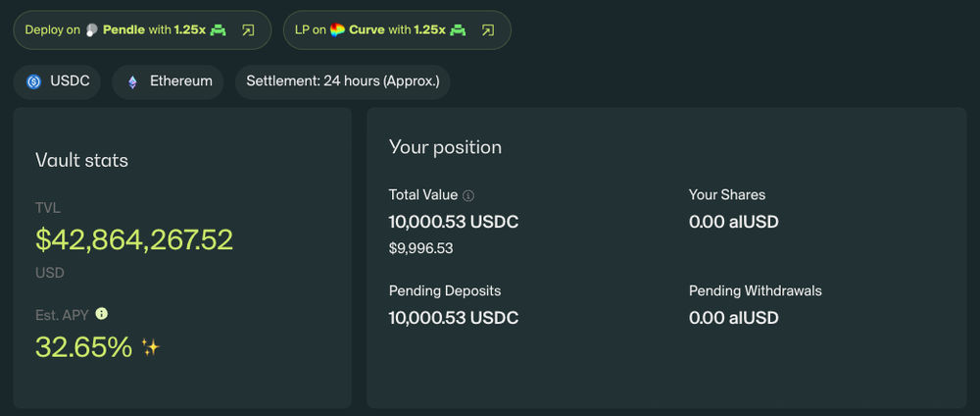Click the TVL amount $42,864,267.52
Viewport: 980px width, 416px height.
click(x=134, y=240)
